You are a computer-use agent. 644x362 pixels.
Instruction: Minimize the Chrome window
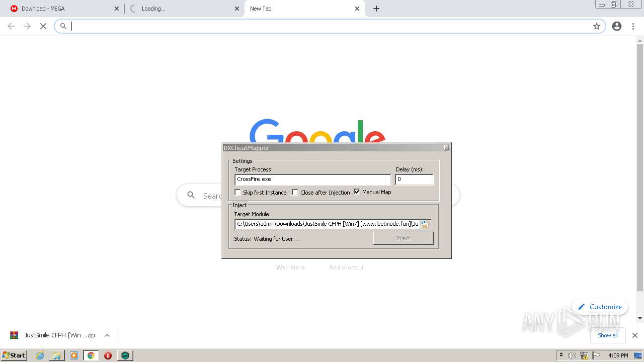pos(601,5)
